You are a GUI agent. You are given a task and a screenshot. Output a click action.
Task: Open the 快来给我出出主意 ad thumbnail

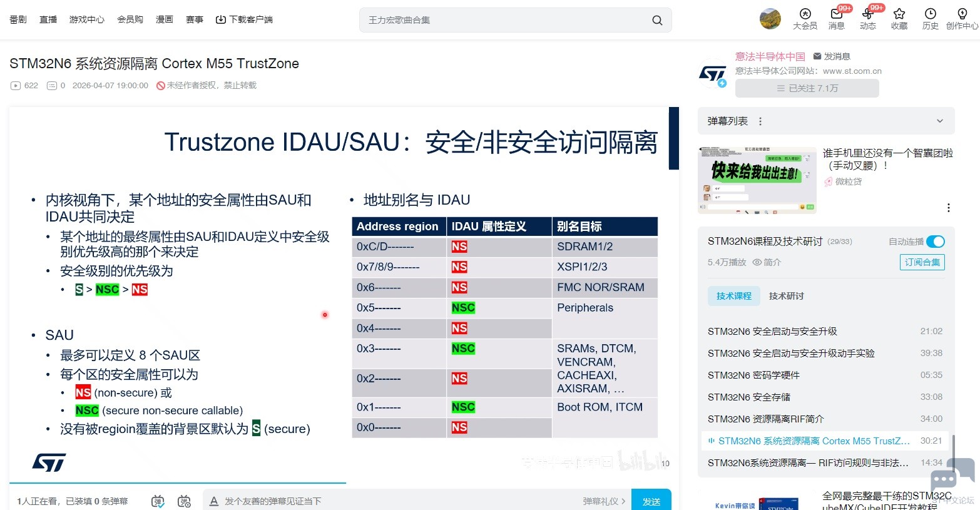(757, 180)
